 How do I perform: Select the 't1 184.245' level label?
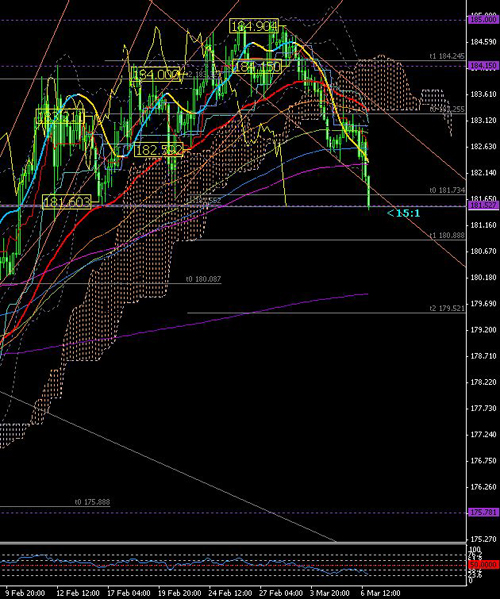(x=447, y=56)
